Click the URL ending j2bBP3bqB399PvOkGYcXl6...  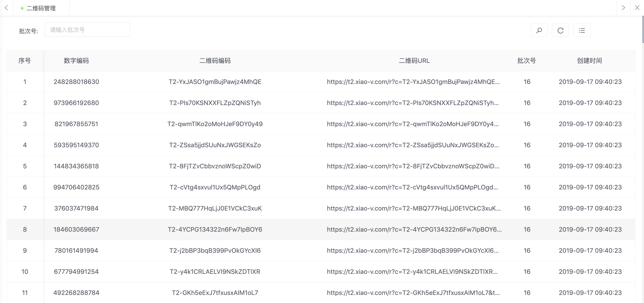click(413, 251)
